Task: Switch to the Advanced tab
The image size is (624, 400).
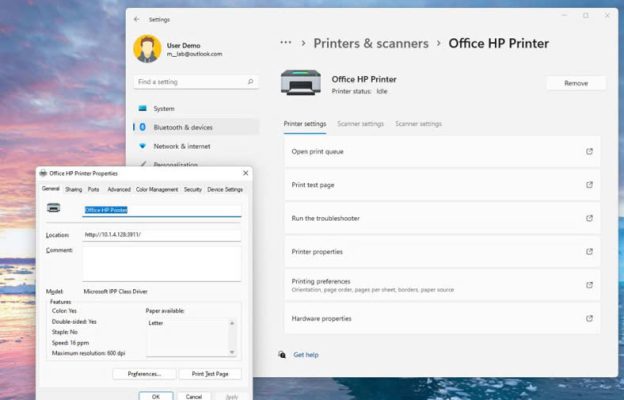Action: (119, 189)
